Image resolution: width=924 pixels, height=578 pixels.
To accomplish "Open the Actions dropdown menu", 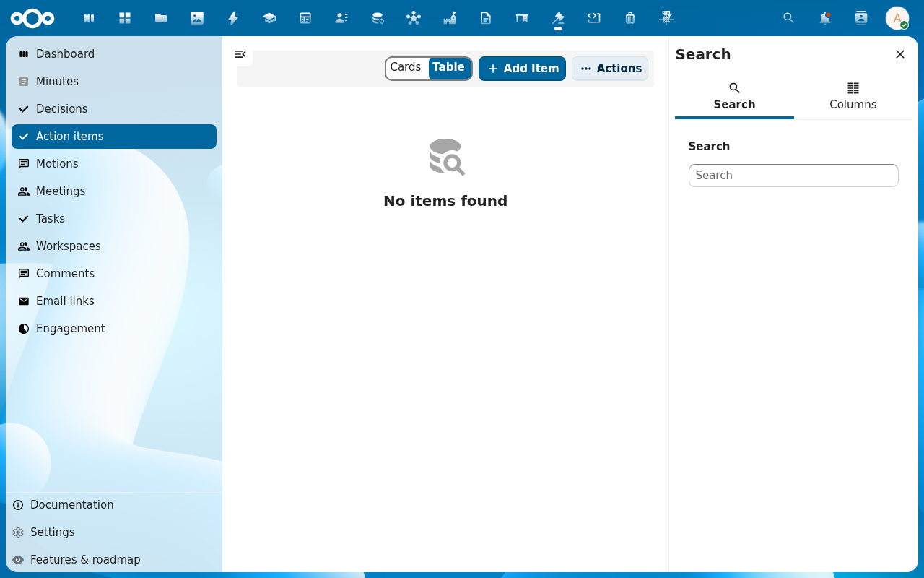I will (610, 69).
